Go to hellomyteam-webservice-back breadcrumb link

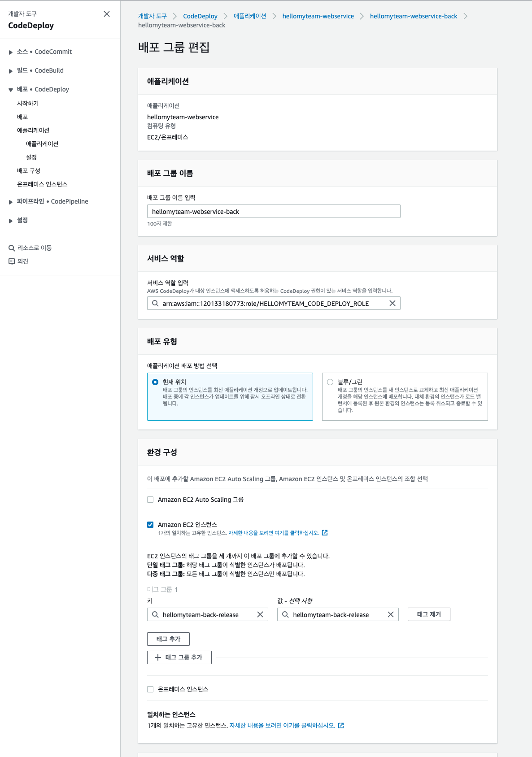(x=414, y=16)
